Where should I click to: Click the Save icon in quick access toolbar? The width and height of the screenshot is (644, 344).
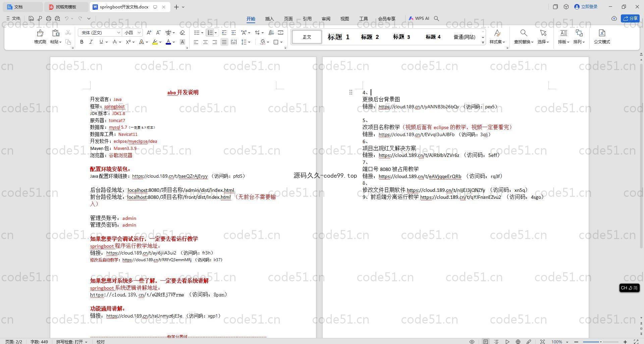click(x=31, y=18)
